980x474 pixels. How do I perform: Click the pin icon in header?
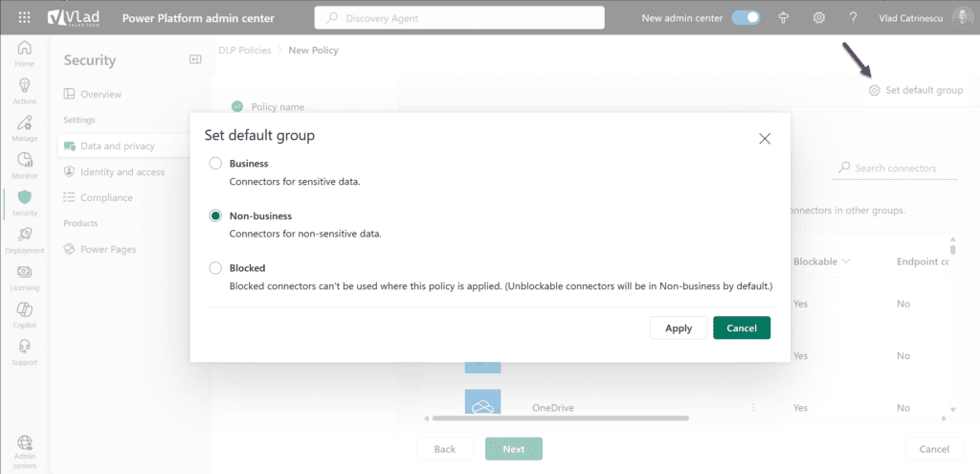pos(783,18)
